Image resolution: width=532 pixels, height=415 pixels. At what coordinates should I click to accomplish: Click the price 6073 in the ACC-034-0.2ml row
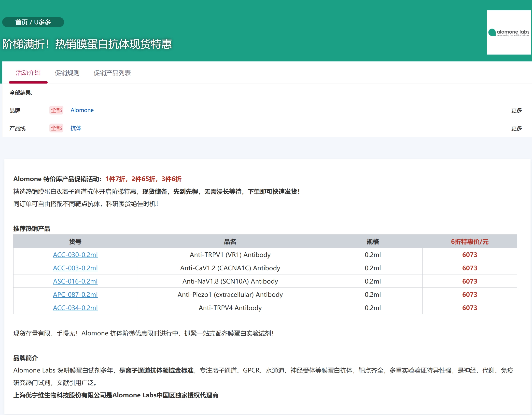[x=470, y=308]
